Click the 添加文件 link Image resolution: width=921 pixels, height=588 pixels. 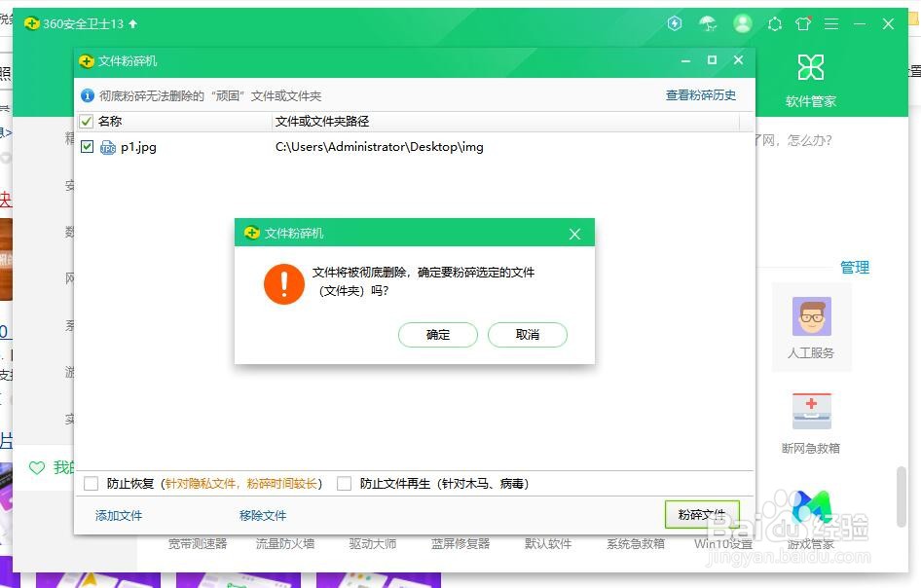[x=119, y=516]
